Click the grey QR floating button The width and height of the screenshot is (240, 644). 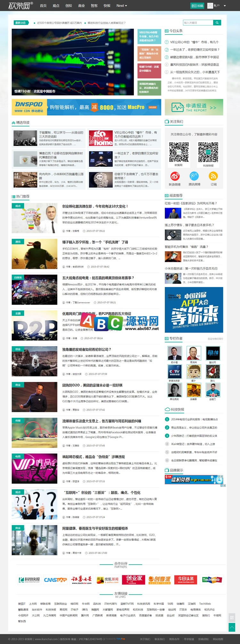232,618
